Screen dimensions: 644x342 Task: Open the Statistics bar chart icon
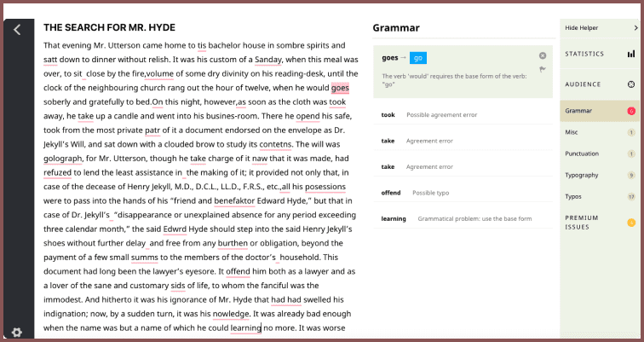(631, 54)
